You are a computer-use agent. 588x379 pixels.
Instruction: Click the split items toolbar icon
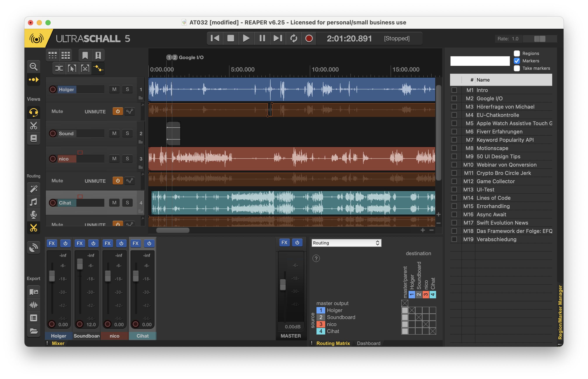point(59,68)
